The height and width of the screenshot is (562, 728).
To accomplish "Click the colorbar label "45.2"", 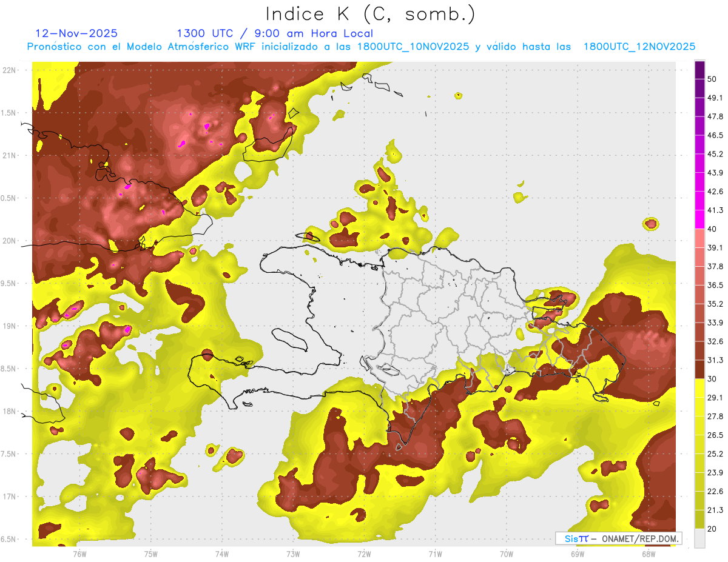I will (x=715, y=155).
